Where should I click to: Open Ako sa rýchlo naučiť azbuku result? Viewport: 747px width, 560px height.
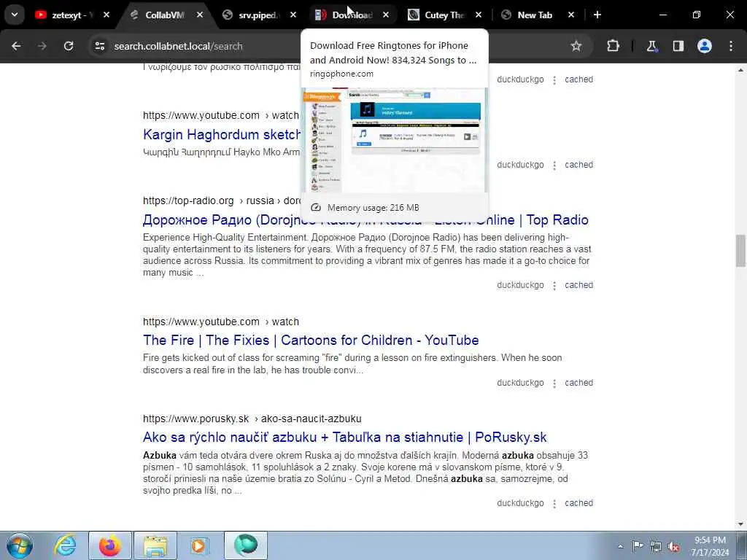coord(344,437)
